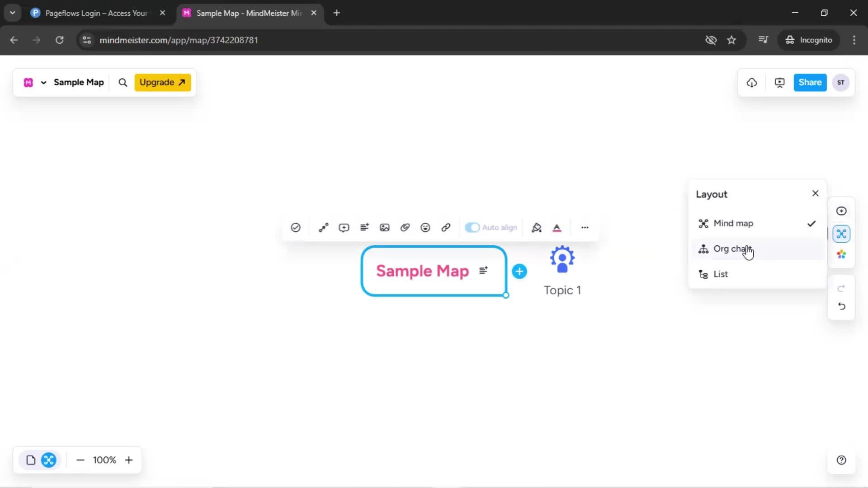Viewport: 868px width, 488px height.
Task: Add a child topic with blue plus button
Action: [519, 272]
